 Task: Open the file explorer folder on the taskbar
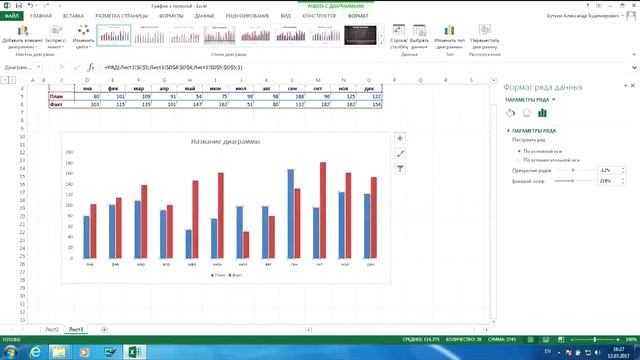[x=59, y=352]
